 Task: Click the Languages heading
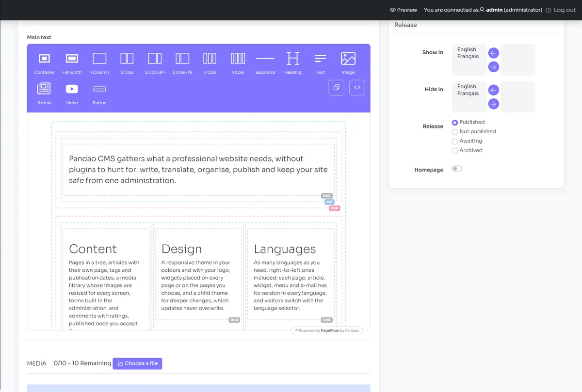coord(285,249)
